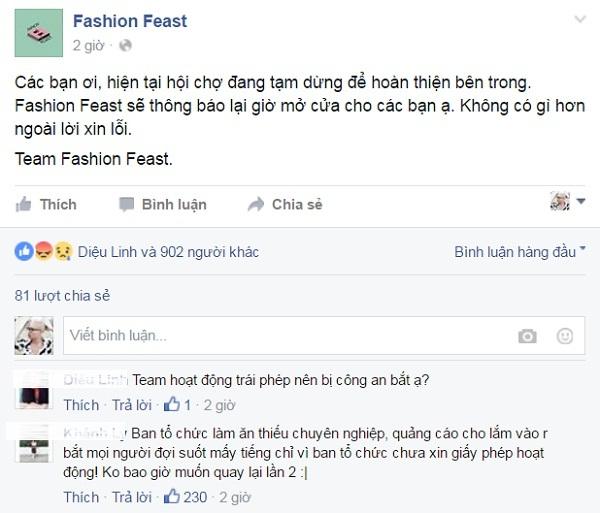Like the first comment via Thích
The image size is (600, 513).
click(x=81, y=405)
